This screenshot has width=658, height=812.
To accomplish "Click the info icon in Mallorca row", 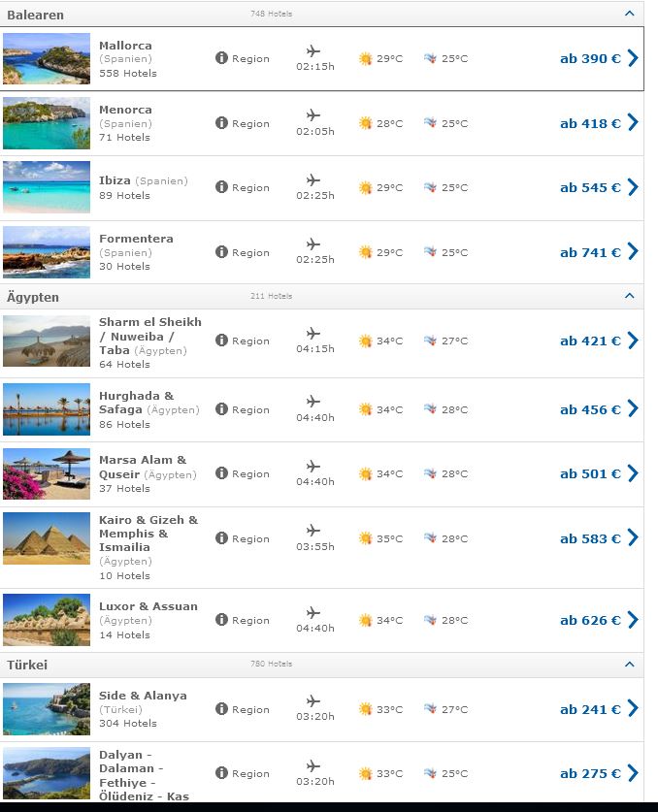I will pyautogui.click(x=221, y=58).
